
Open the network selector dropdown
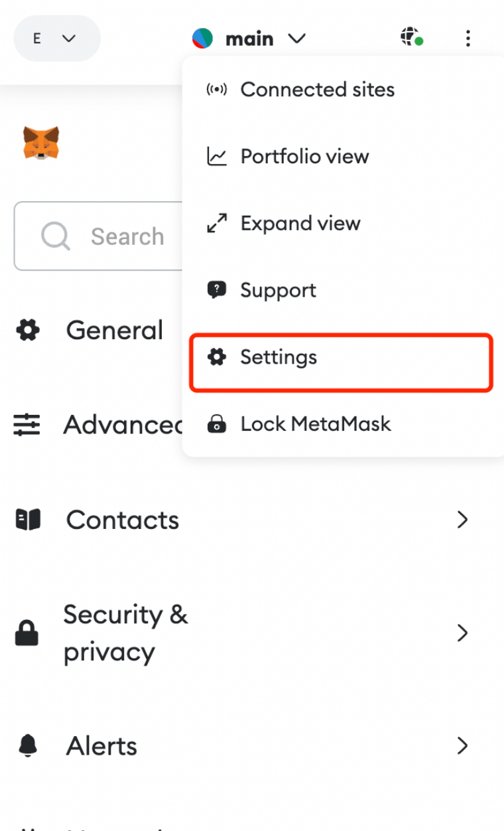tap(57, 38)
